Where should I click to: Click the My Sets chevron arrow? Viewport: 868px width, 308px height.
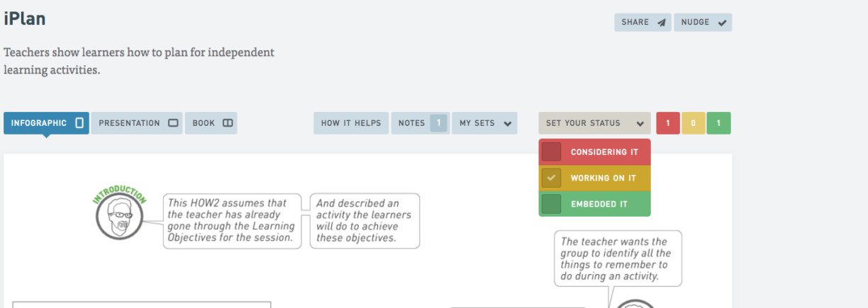(x=507, y=123)
